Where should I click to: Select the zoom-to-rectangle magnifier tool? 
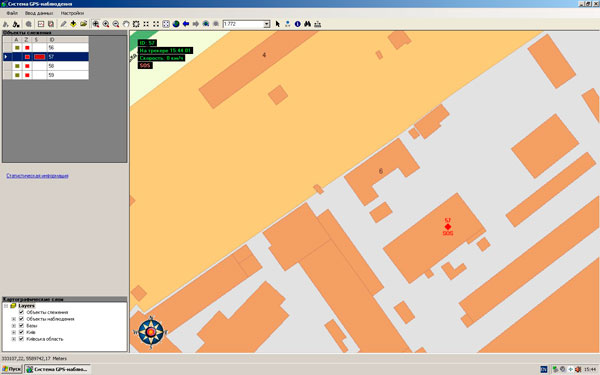click(96, 24)
